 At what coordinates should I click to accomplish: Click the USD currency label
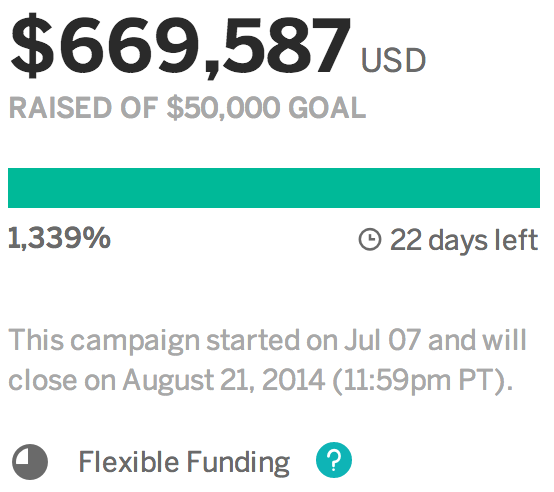[x=393, y=60]
